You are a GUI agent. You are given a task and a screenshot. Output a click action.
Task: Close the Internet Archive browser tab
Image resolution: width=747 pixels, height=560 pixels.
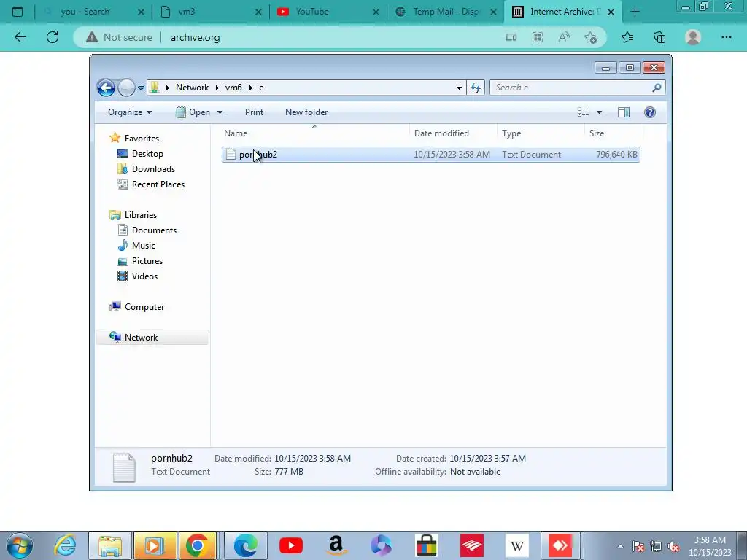[x=611, y=12]
